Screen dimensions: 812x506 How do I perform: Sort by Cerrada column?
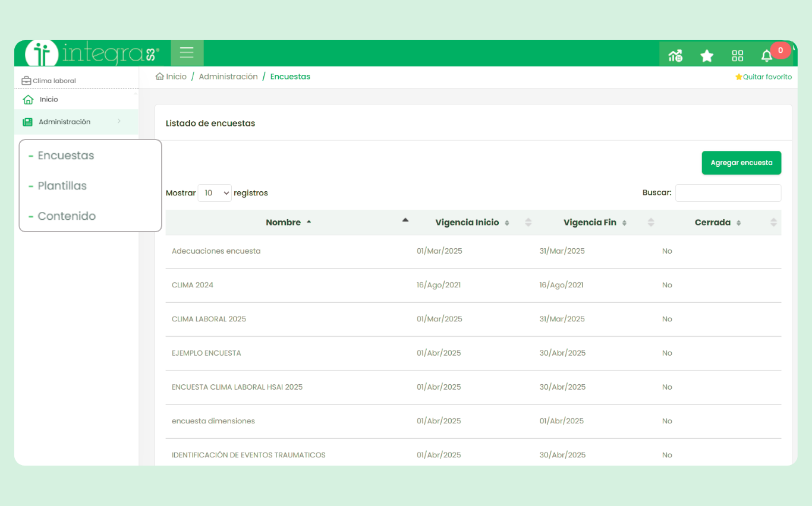[718, 222]
